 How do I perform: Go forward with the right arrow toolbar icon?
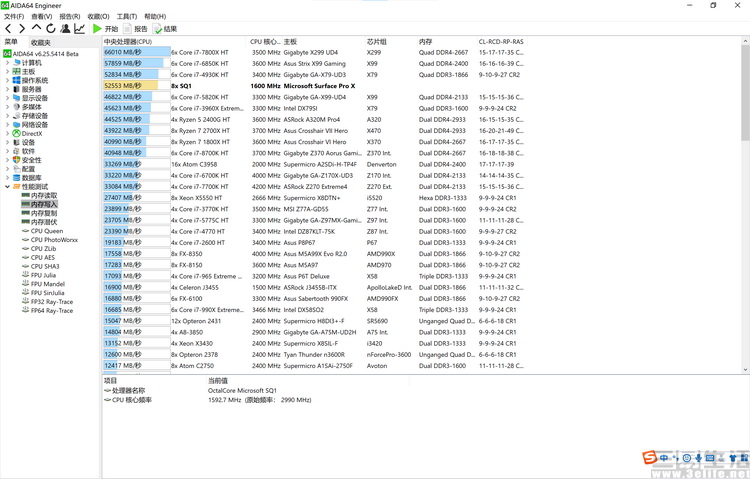click(22, 29)
